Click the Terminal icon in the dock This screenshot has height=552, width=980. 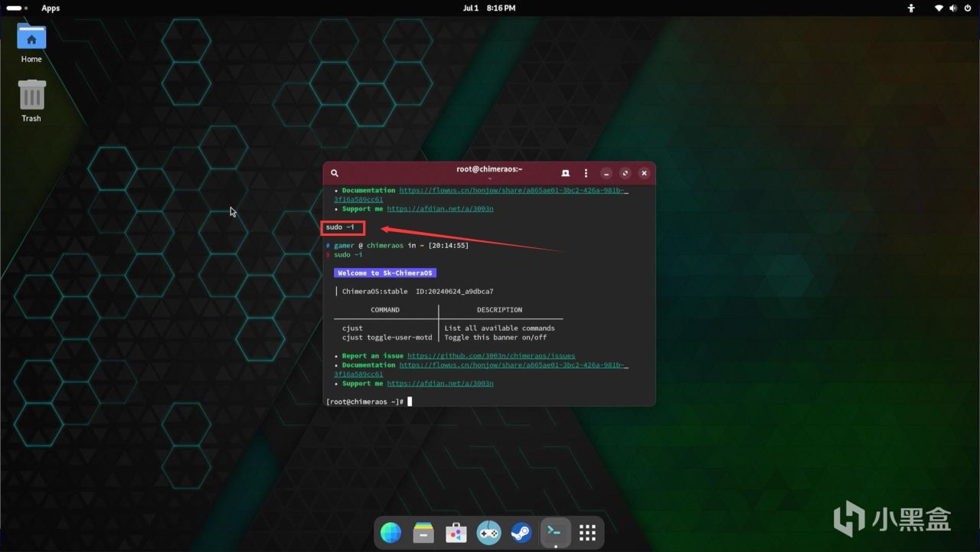(x=555, y=533)
